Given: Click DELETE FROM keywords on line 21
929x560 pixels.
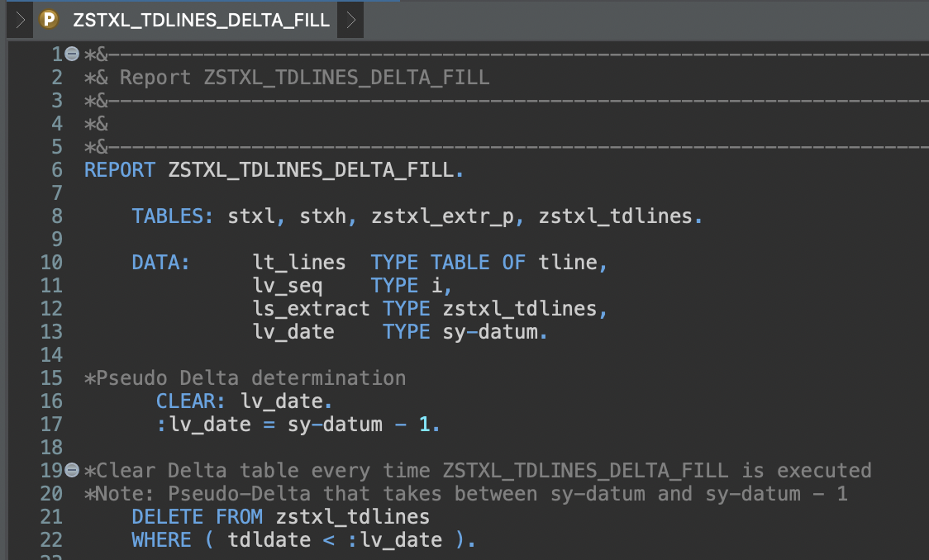Looking at the screenshot, I should (197, 516).
